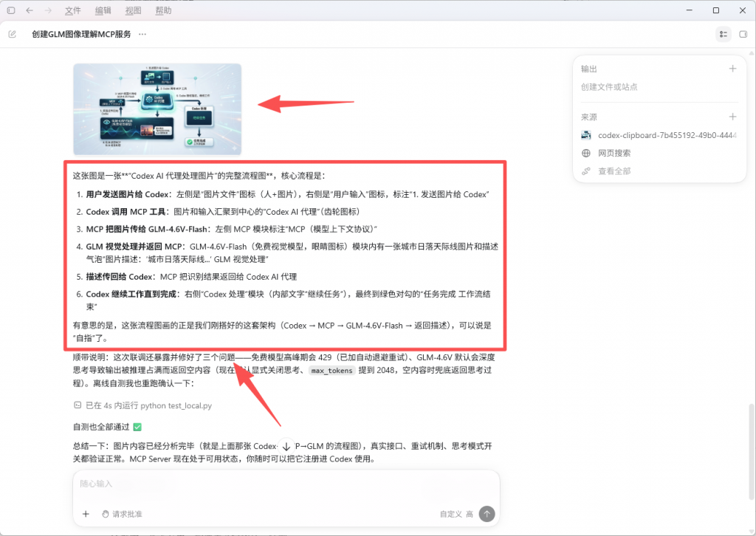Viewport: 756px width, 536px height.
Task: Click the 自测也全部通过 text
Action: [101, 427]
